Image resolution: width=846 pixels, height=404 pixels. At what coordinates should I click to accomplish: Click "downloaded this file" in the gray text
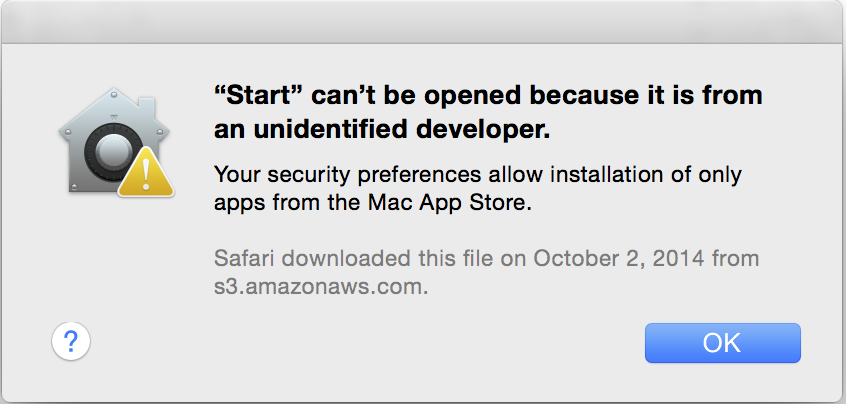pyautogui.click(x=387, y=258)
